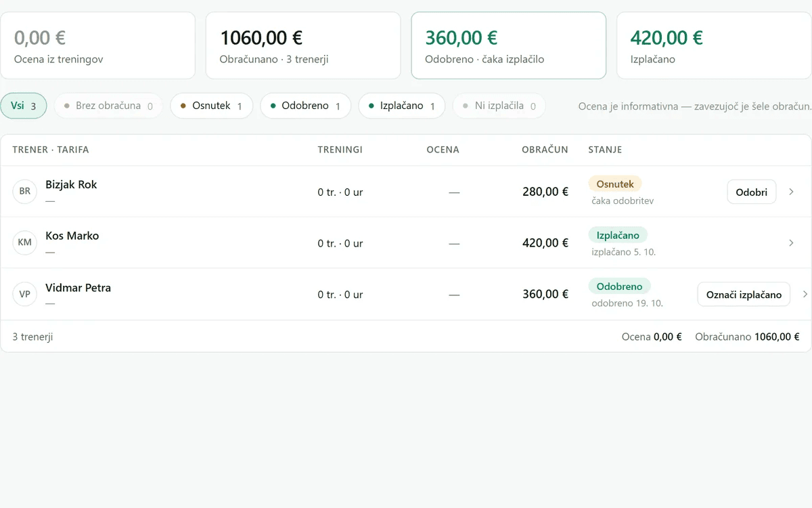This screenshot has height=508, width=812.
Task: Expand the Bizjak Rok row chevron
Action: (x=792, y=192)
